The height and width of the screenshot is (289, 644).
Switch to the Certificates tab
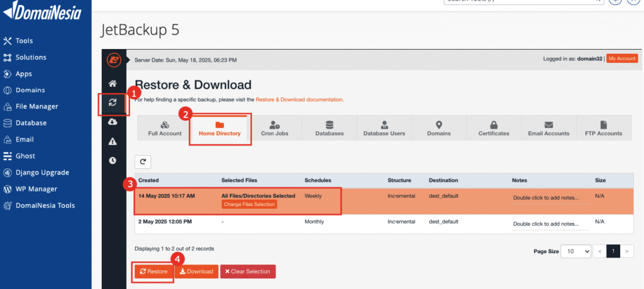[x=494, y=128]
